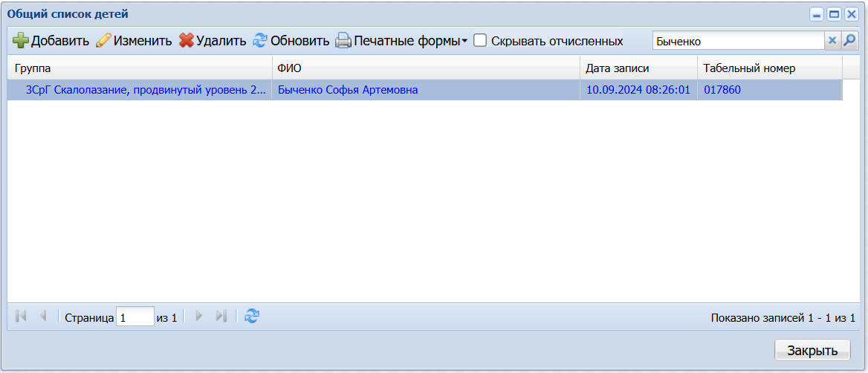The height and width of the screenshot is (373, 868).
Task: Go to the next page icon
Action: click(x=199, y=316)
